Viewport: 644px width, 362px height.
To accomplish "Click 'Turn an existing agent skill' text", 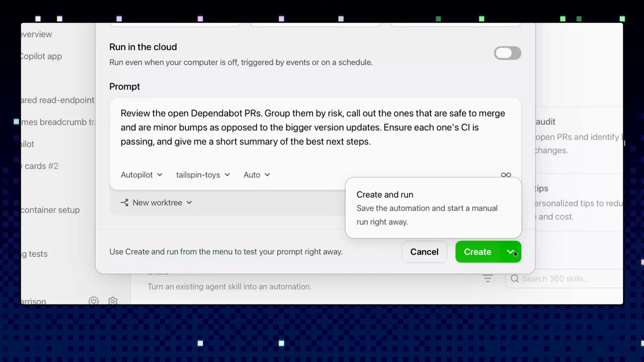I will [x=229, y=287].
